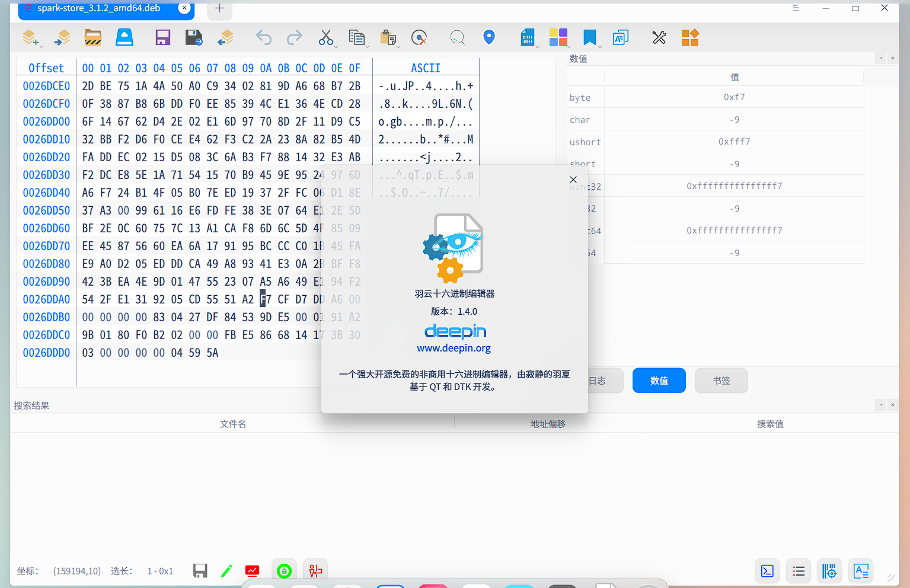Screen dimensions: 910x588
Task: Toggle insert/overwrite mode with the red cursor icon
Action: [x=252, y=571]
